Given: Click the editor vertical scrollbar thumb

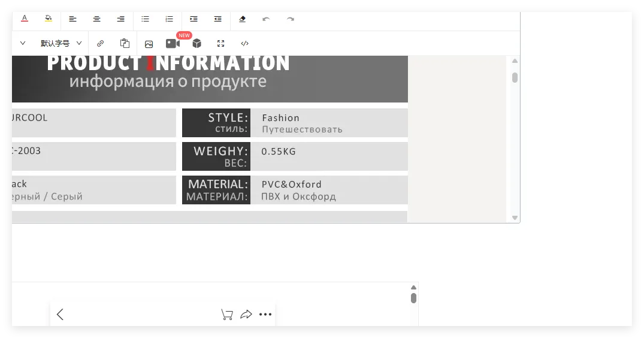Looking at the screenshot, I should tap(515, 77).
